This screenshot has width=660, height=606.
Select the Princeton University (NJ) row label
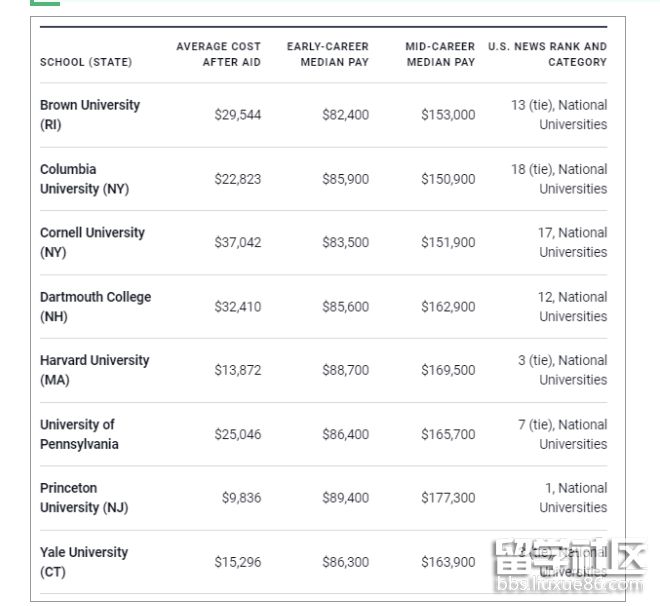point(84,497)
